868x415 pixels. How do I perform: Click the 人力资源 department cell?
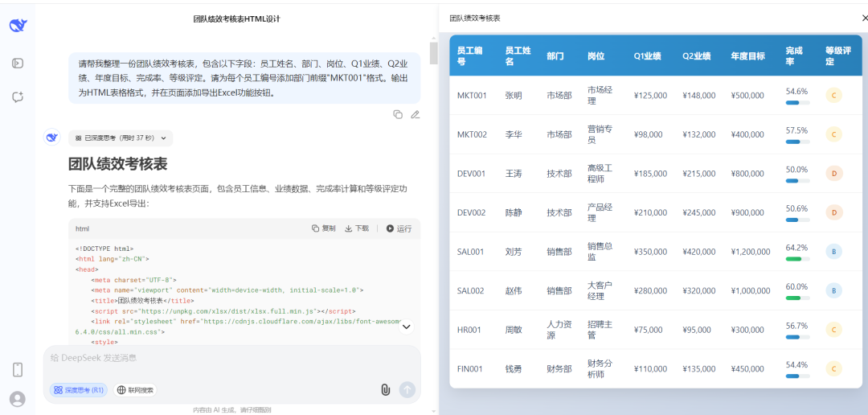[559, 330]
